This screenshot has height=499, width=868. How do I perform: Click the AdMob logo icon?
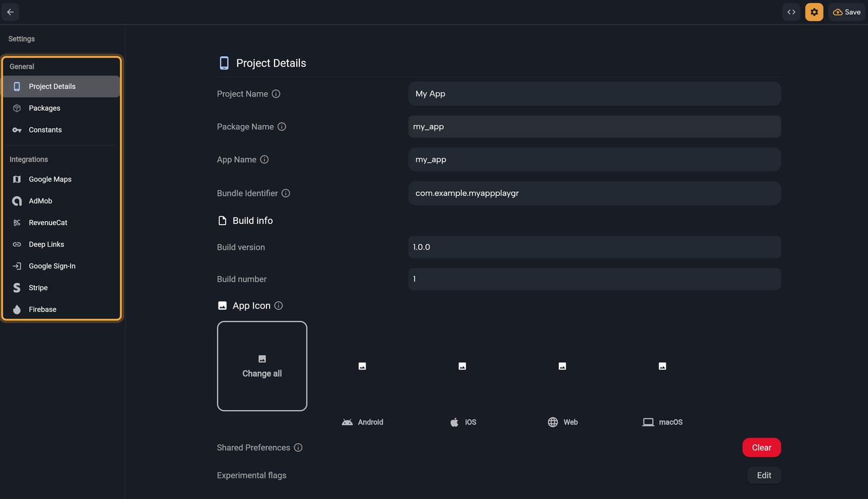(x=17, y=201)
